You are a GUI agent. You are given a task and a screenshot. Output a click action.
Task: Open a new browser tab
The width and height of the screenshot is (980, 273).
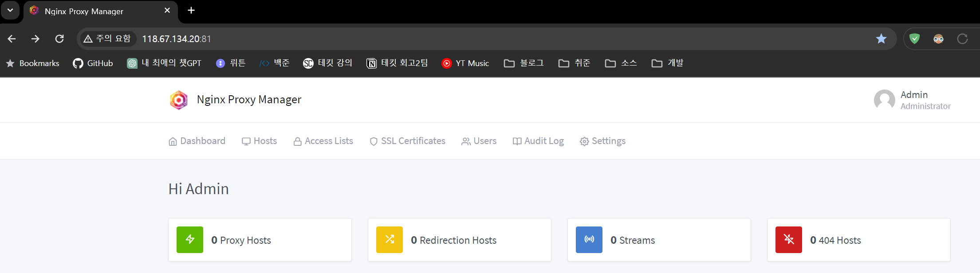(x=191, y=10)
